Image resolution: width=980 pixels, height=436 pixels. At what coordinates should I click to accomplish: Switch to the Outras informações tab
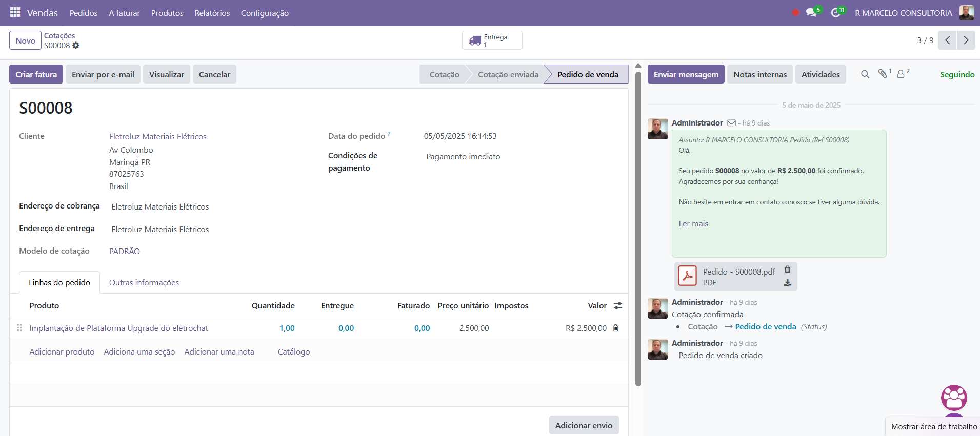(x=144, y=283)
